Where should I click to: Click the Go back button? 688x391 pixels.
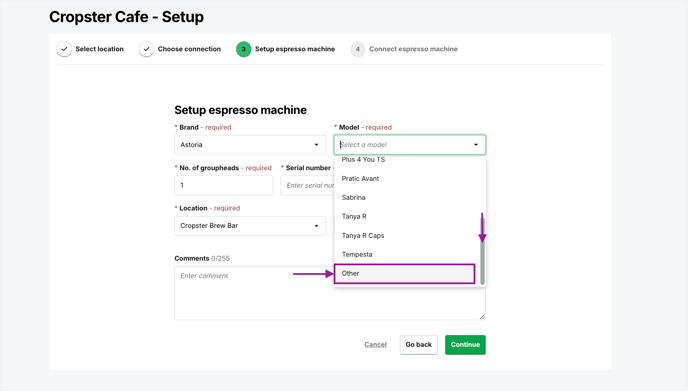point(419,344)
